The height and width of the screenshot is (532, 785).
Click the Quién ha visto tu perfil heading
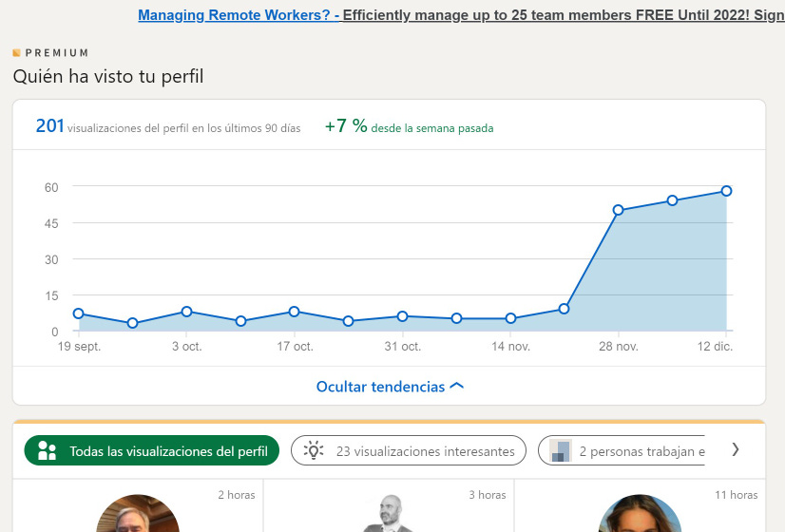[108, 77]
